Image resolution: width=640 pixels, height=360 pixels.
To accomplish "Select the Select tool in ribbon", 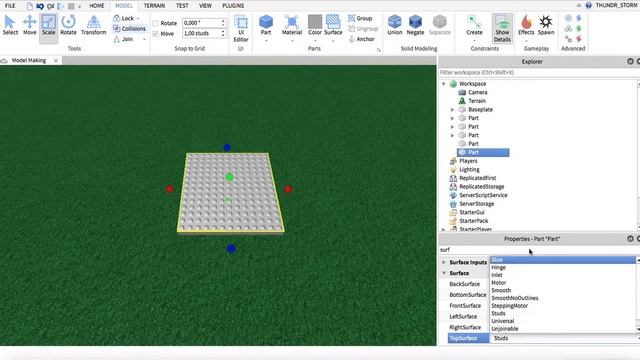I will click(10, 25).
